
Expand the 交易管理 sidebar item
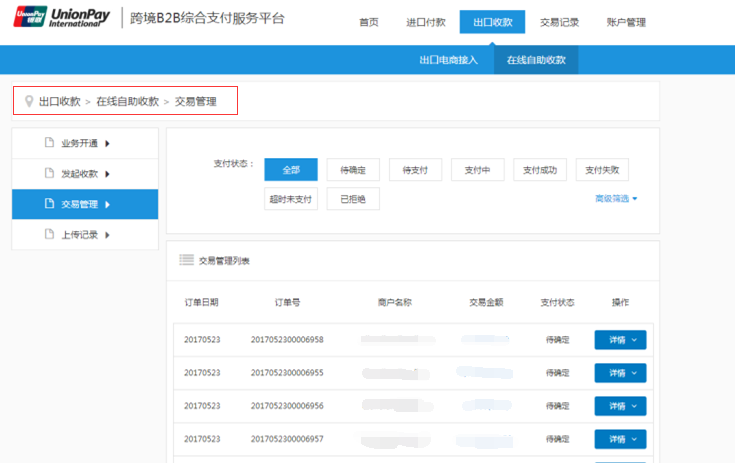tap(85, 204)
